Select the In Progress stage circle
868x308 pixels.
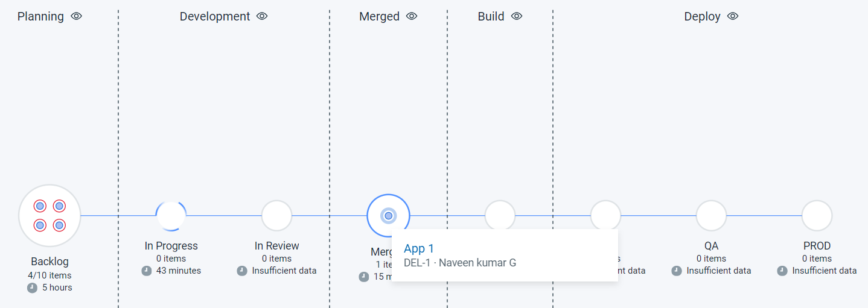(x=171, y=215)
